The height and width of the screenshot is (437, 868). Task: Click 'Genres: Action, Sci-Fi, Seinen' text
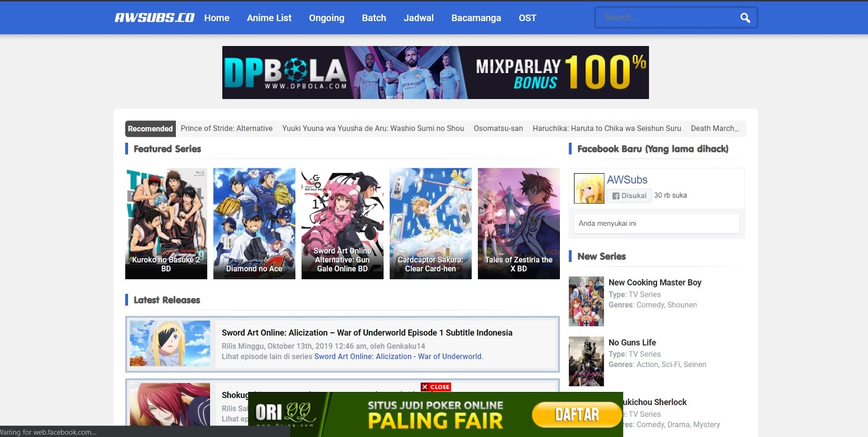click(x=657, y=364)
